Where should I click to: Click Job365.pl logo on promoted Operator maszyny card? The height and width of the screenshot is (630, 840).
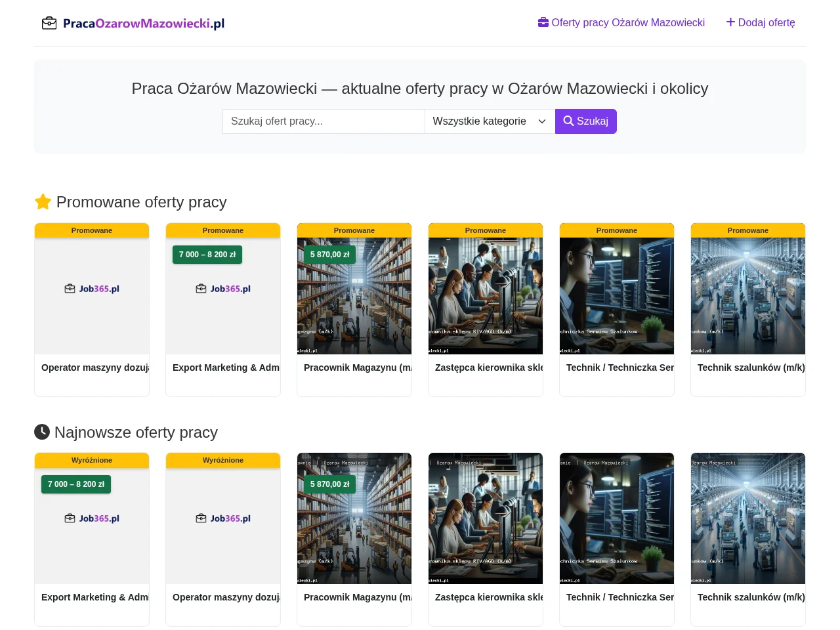92,289
